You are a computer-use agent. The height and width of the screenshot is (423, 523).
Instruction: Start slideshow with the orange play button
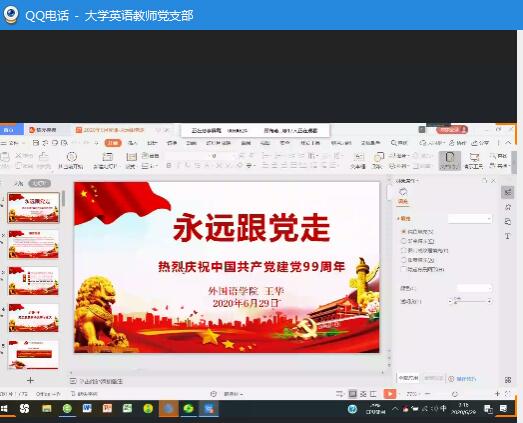point(390,394)
